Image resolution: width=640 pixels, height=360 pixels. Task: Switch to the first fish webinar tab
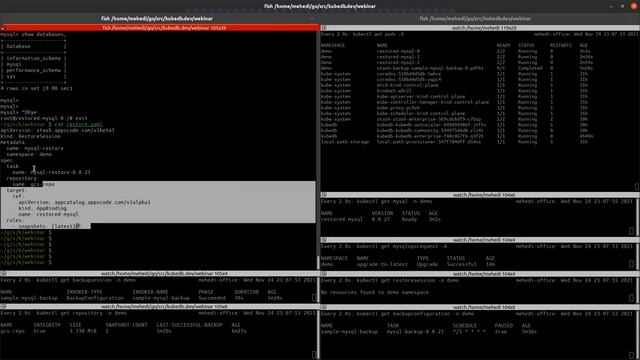click(157, 18)
